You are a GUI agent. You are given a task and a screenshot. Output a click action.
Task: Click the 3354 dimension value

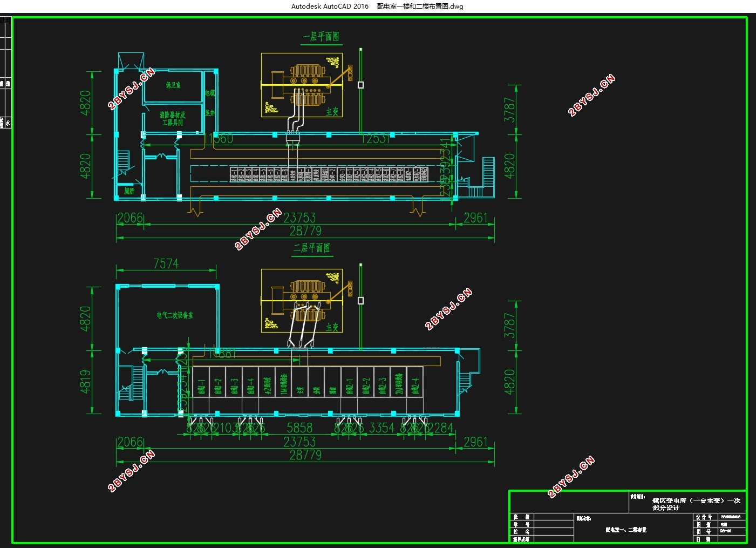tap(382, 428)
